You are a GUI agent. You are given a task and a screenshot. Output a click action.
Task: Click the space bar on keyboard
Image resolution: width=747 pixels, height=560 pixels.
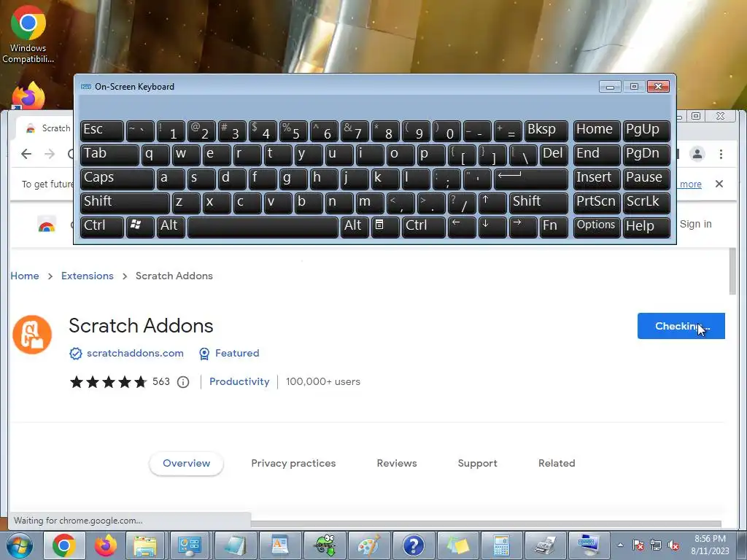click(x=263, y=227)
